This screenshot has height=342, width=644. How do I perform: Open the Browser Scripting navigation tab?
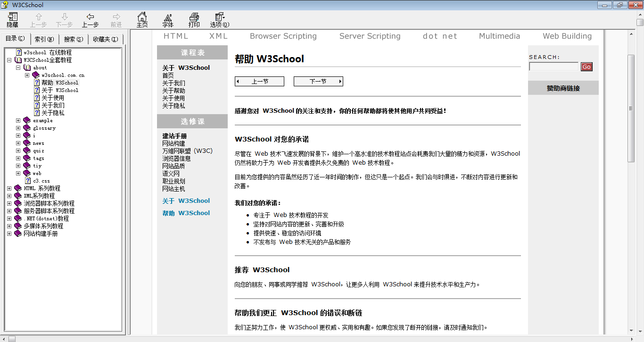(283, 36)
